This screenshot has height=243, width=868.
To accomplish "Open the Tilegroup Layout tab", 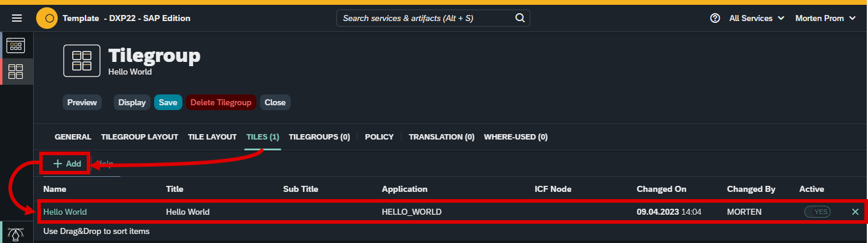I will pyautogui.click(x=140, y=137).
